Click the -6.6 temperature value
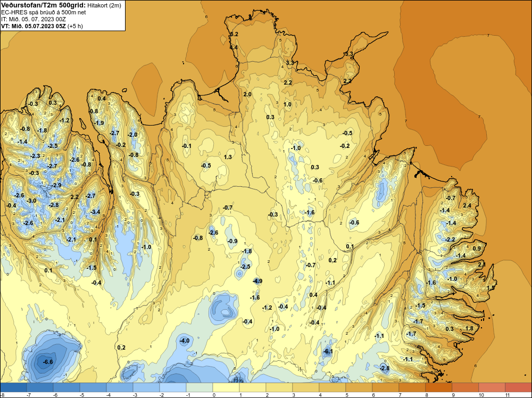This screenshot has height=398, width=532. (48, 362)
